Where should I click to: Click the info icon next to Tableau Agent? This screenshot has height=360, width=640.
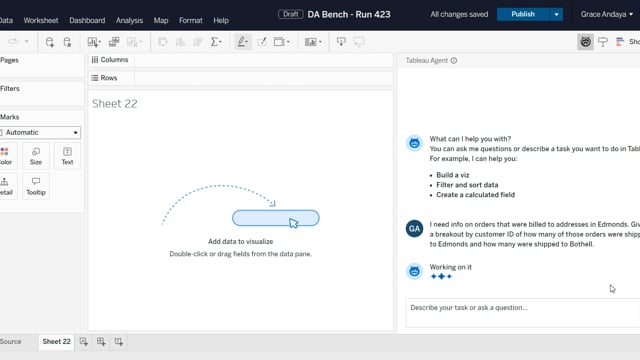pos(454,60)
